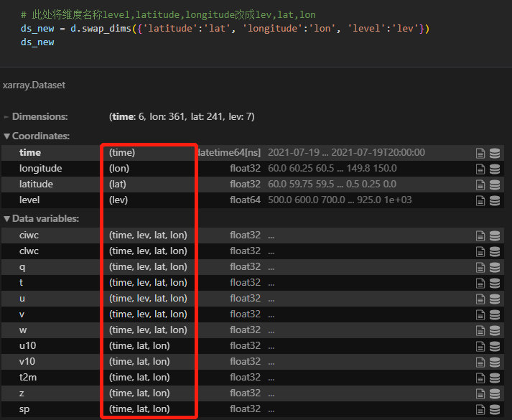Screen dimensions: 512x420
Task: Open attributes icon for latitude coordinate
Action: tap(480, 185)
